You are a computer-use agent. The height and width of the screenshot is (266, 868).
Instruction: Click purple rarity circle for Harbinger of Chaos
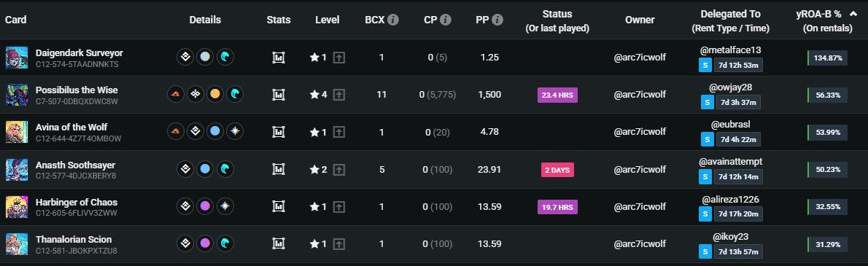(206, 206)
